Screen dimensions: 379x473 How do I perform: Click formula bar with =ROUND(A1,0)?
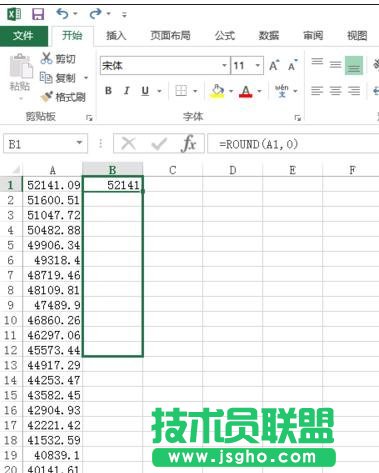pyautogui.click(x=293, y=144)
